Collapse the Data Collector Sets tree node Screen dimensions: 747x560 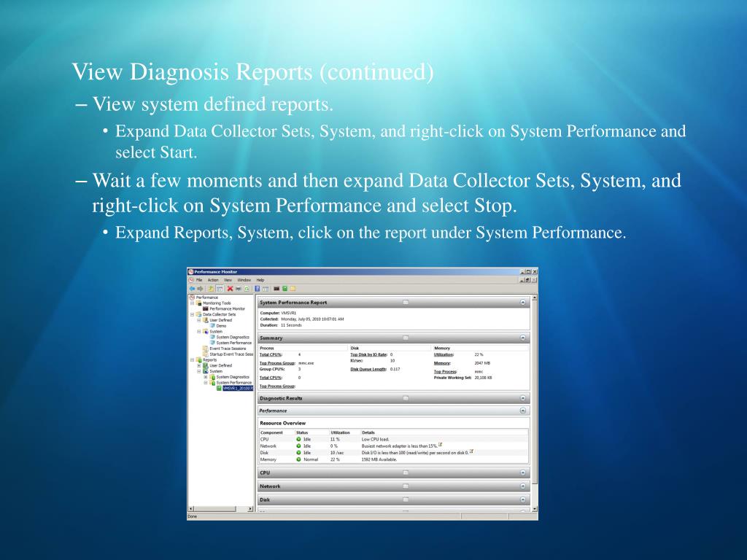click(x=192, y=314)
